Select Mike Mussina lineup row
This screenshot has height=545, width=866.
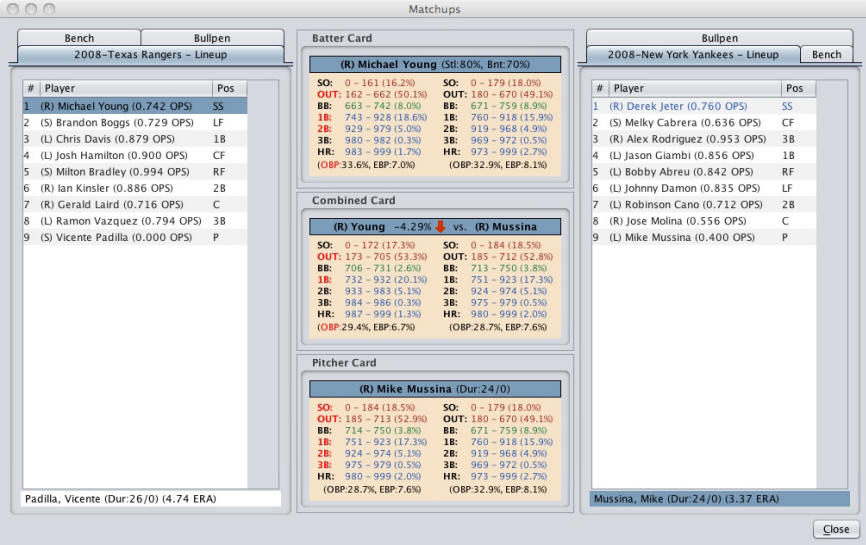coord(704,237)
